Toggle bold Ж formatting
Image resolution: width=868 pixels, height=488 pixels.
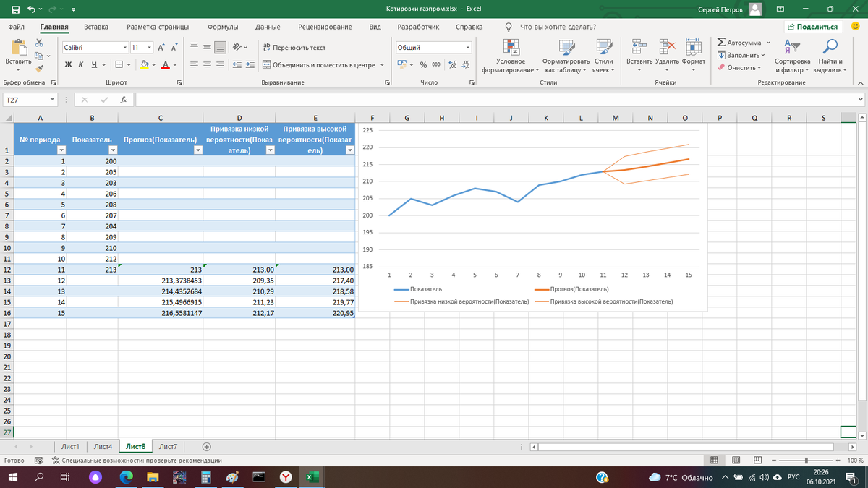[x=68, y=64]
